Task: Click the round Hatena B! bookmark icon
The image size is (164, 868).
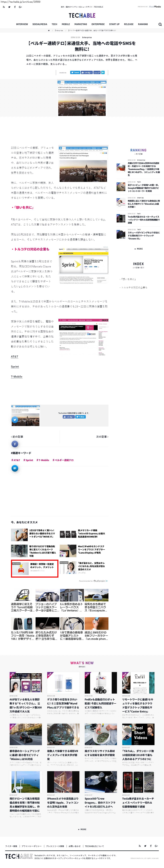Action: [15, 468]
